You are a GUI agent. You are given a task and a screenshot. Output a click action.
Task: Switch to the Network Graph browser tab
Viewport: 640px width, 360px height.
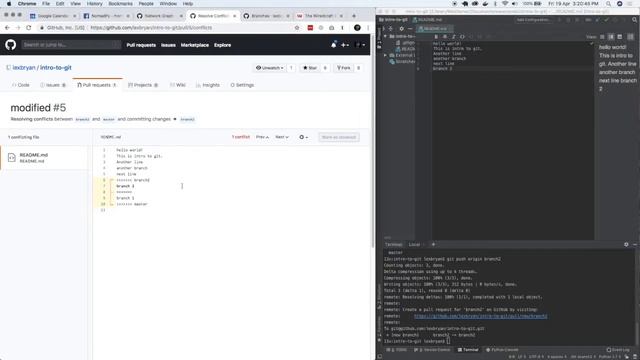point(160,16)
